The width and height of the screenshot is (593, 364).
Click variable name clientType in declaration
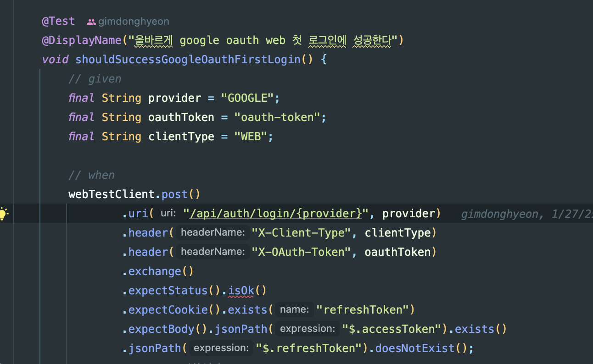pos(181,137)
